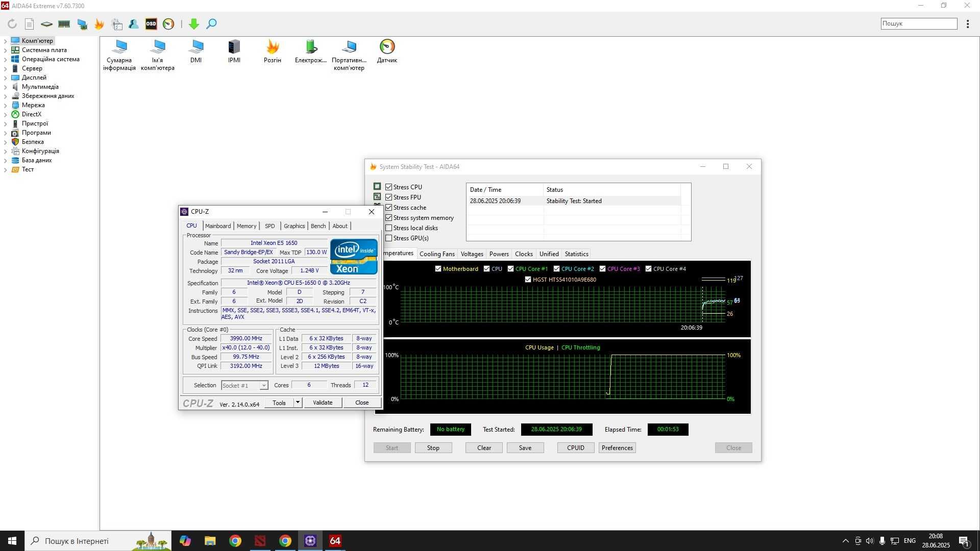Viewport: 980px width, 551px height.
Task: Launch System Stability Test flame toolbar icon
Action: tap(99, 24)
